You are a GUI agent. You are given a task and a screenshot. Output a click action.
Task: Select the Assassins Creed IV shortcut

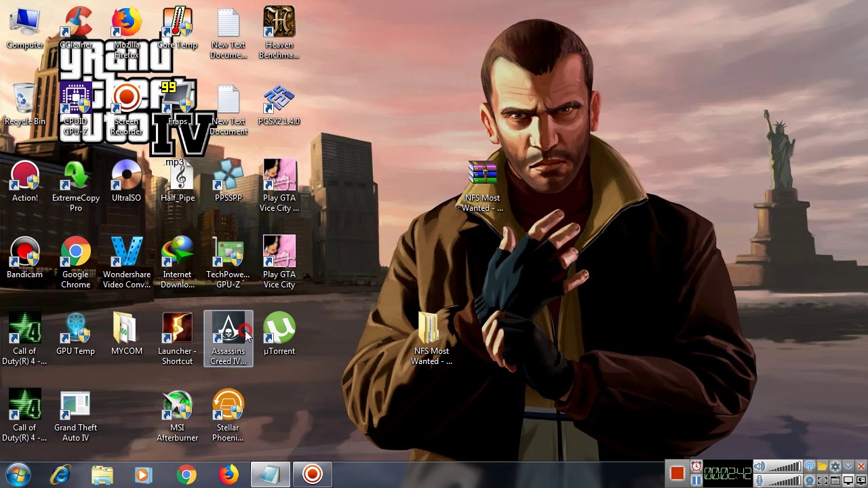point(229,339)
